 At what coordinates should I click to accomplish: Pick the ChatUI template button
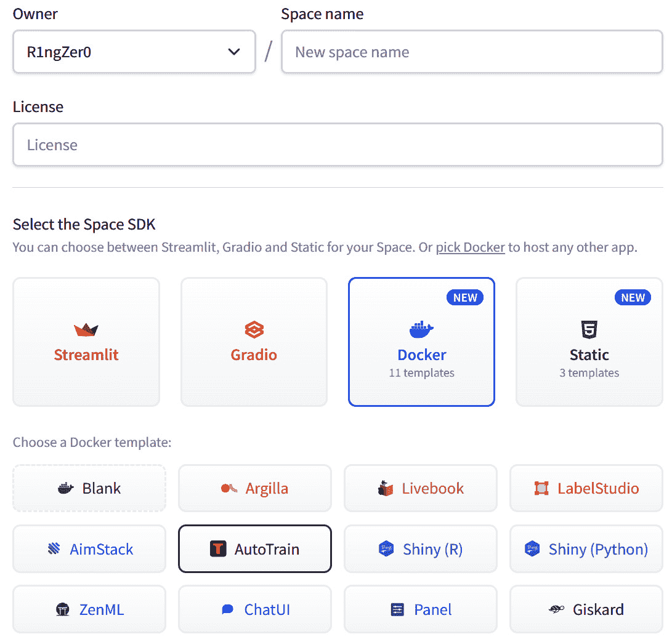[255, 610]
